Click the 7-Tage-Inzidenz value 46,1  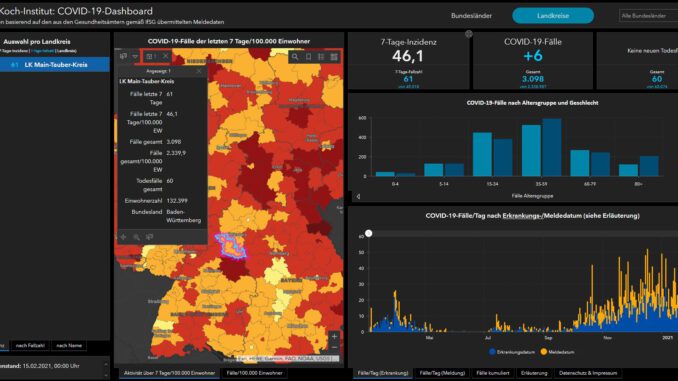coord(408,56)
